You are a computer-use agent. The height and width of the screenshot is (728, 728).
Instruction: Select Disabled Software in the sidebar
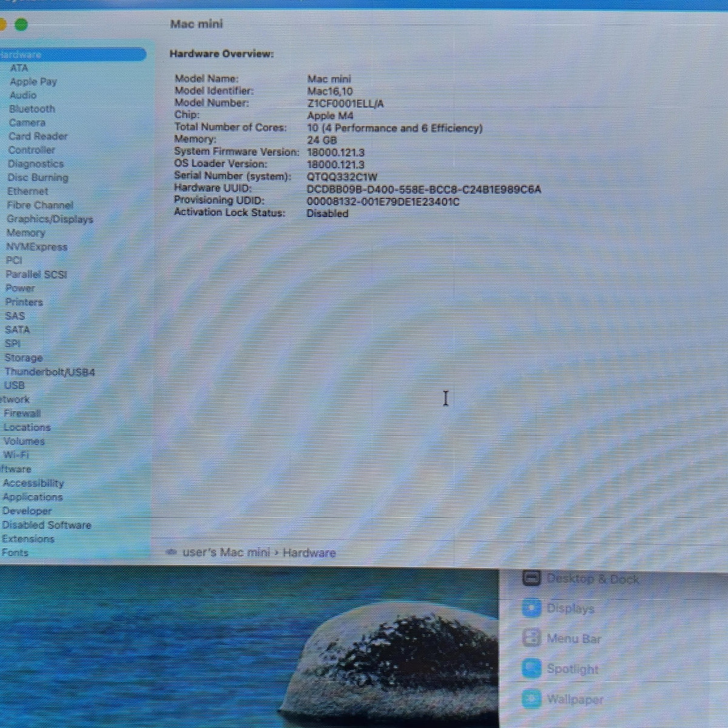point(47,525)
